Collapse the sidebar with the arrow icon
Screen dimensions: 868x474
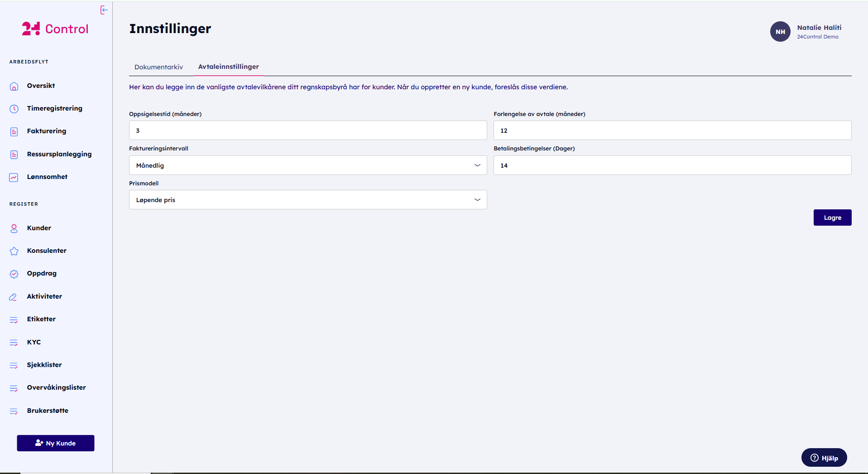pos(104,10)
